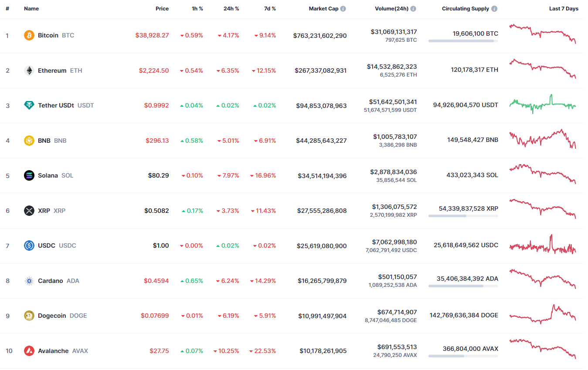Open the Avalanche coin page link

[x=63, y=351]
